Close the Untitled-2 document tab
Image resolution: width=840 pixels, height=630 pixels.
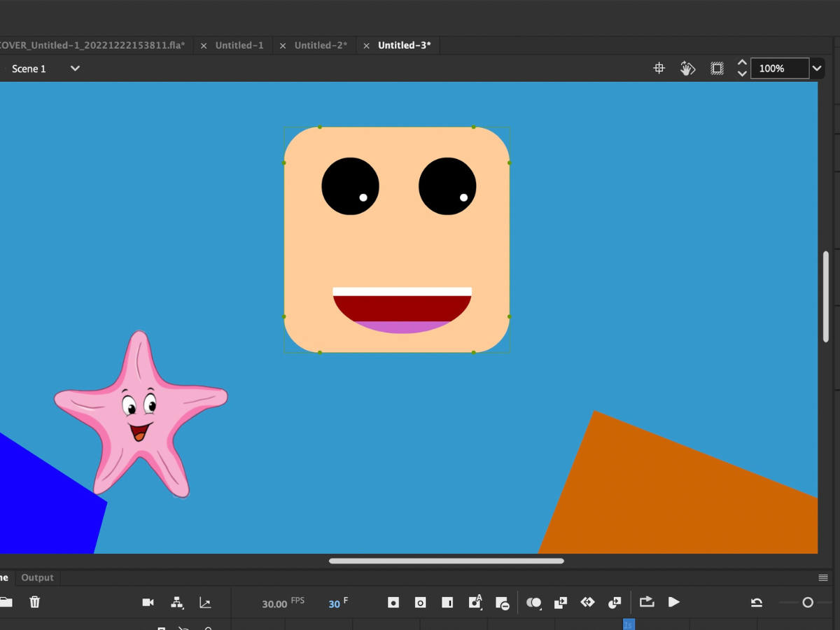tap(283, 45)
